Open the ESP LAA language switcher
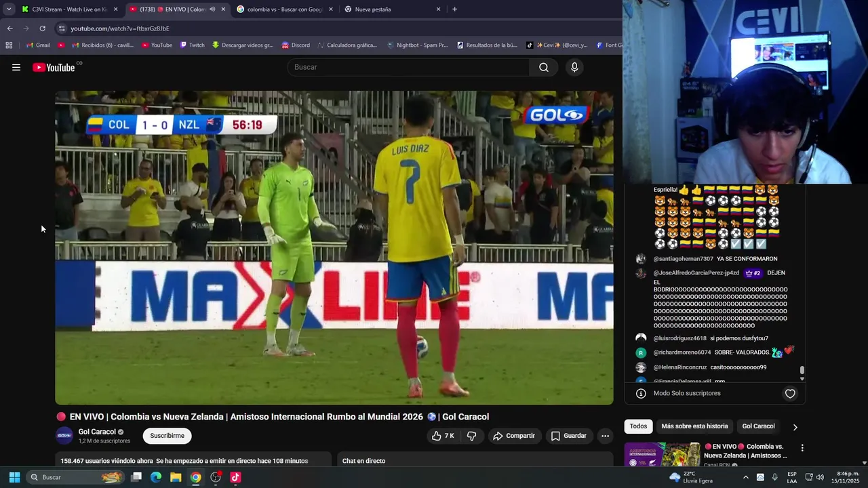Viewport: 868px width, 488px height. coord(792,477)
